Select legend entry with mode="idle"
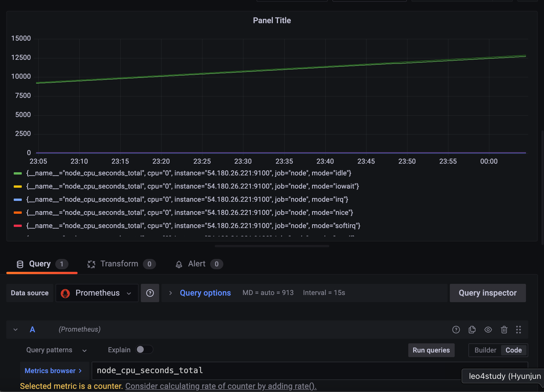 click(x=189, y=173)
